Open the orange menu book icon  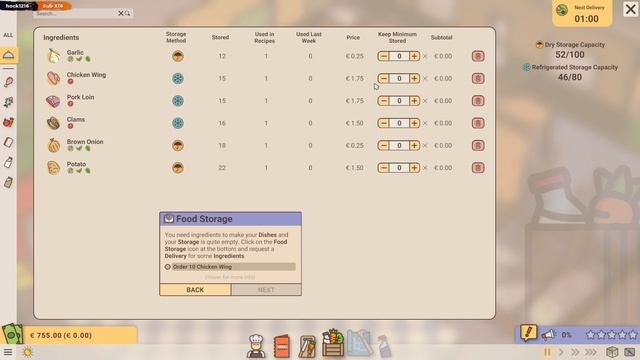tap(282, 347)
